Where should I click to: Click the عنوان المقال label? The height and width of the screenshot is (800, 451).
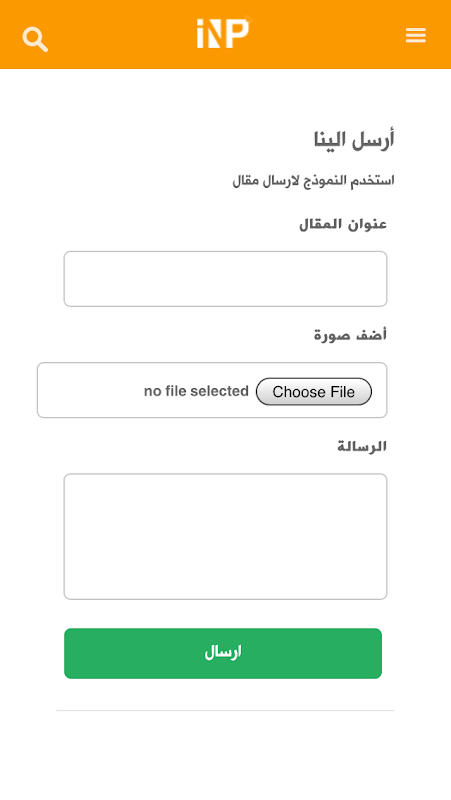tap(343, 224)
